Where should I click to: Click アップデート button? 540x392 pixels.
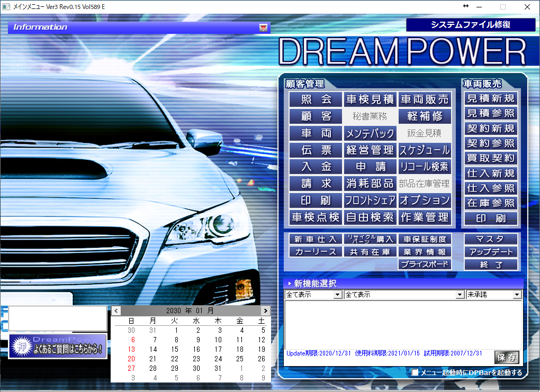(x=491, y=252)
